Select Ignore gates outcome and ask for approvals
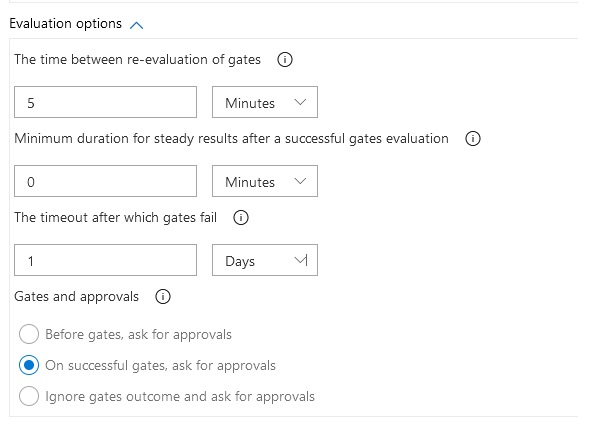This screenshot has width=593, height=427. 29,396
